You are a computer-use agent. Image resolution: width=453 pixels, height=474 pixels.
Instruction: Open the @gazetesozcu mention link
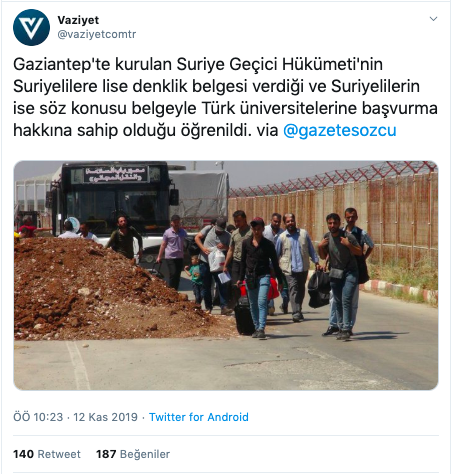[339, 130]
